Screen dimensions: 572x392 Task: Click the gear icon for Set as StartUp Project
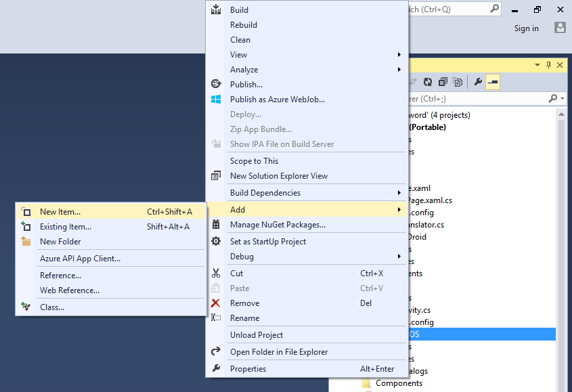[x=216, y=241]
